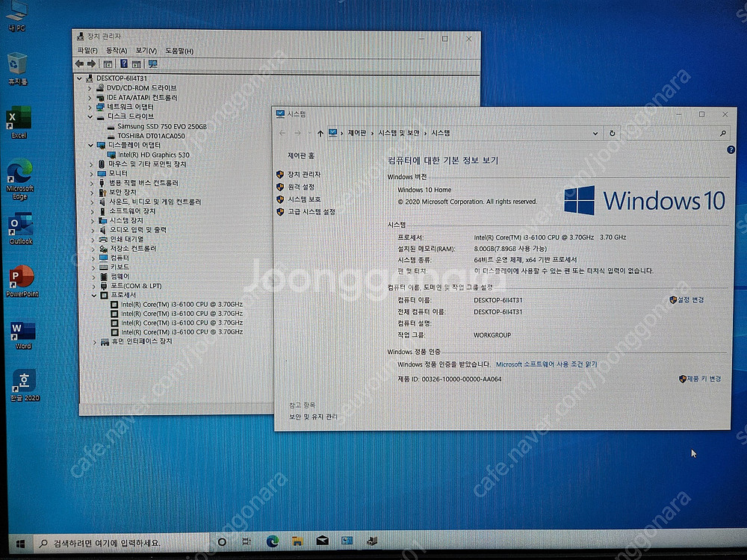747x560 pixels.
Task: Click System window refresh button
Action: tap(613, 134)
